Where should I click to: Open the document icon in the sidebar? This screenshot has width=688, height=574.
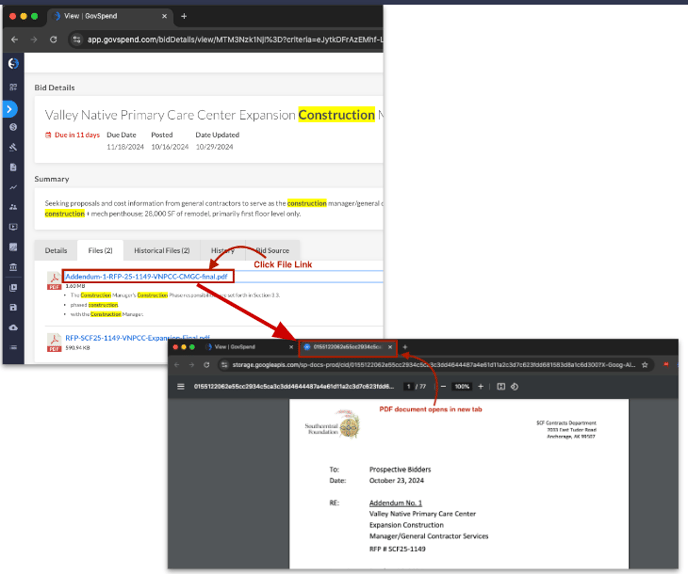pos(13,167)
